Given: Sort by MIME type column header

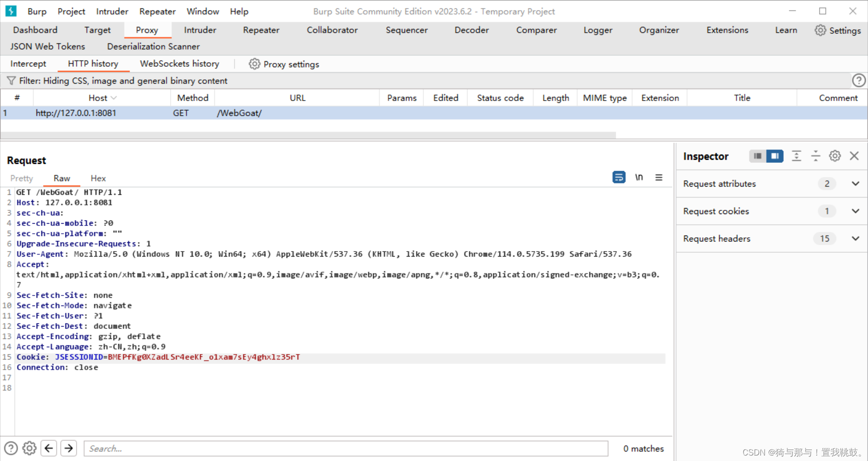Looking at the screenshot, I should [x=605, y=98].
